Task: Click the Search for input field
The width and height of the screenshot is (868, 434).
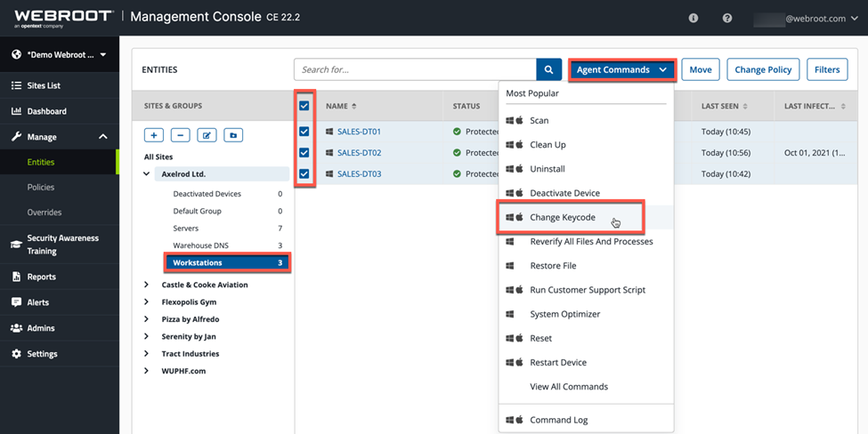Action: (415, 69)
